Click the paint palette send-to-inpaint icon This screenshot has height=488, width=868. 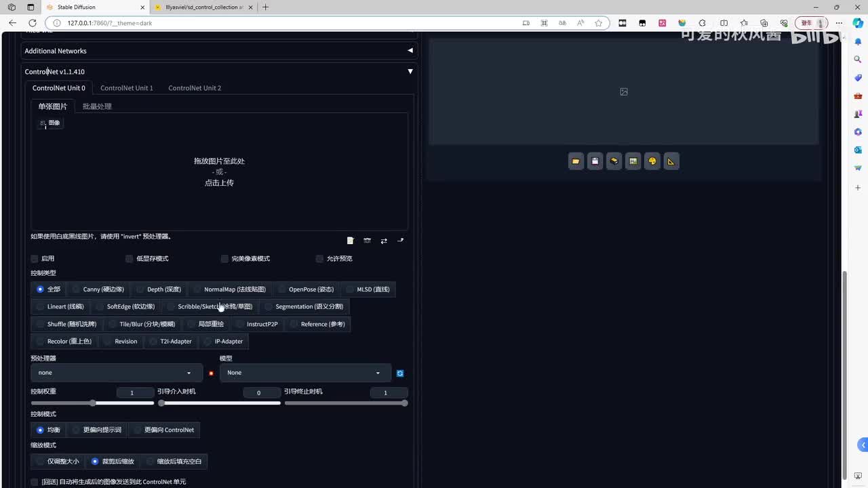pyautogui.click(x=652, y=161)
